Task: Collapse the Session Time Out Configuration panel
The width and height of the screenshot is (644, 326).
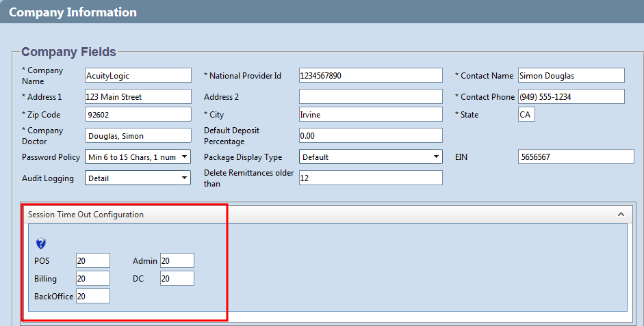Action: tap(621, 214)
